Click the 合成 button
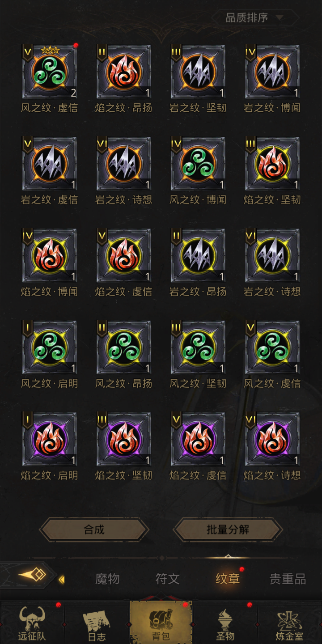 click(x=94, y=530)
